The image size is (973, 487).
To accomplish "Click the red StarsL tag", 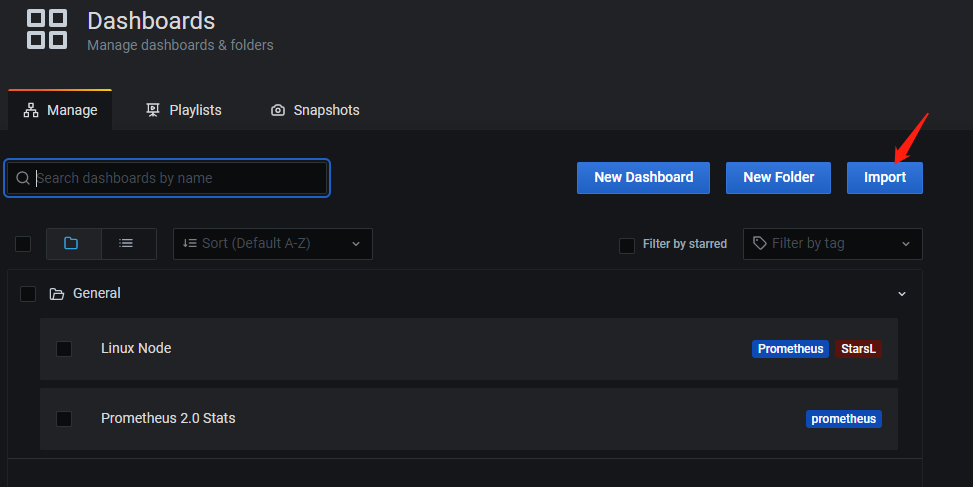I will click(x=858, y=349).
